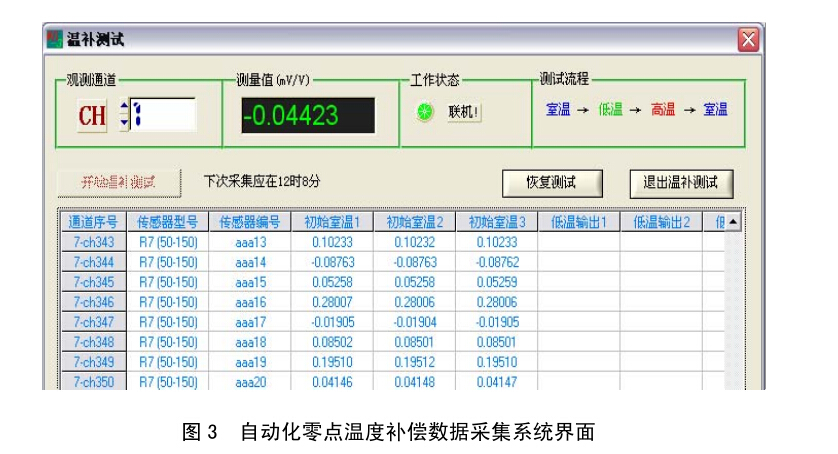The image size is (838, 454).
Task: Close the 温补测试 window
Action: (747, 40)
